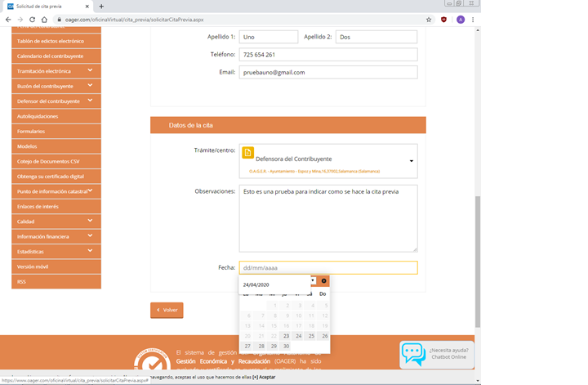The height and width of the screenshot is (385, 588).
Task: Bookmark this page with the star icon
Action: click(x=429, y=19)
